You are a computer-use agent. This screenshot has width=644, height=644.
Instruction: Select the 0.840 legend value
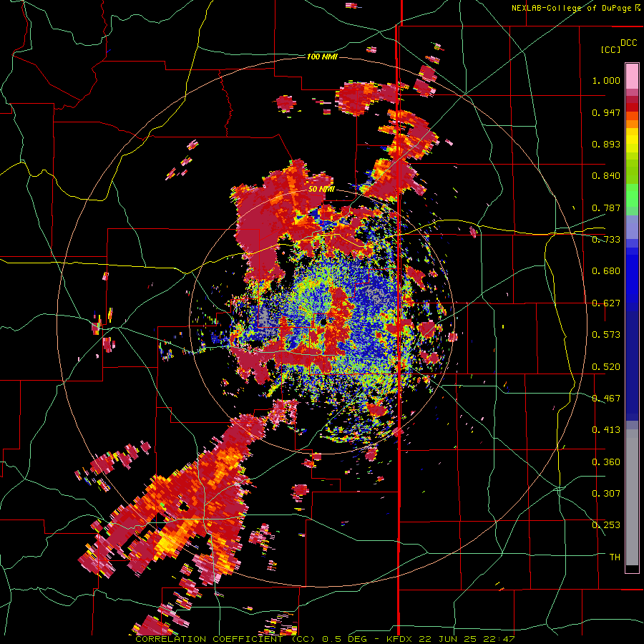coord(606,176)
